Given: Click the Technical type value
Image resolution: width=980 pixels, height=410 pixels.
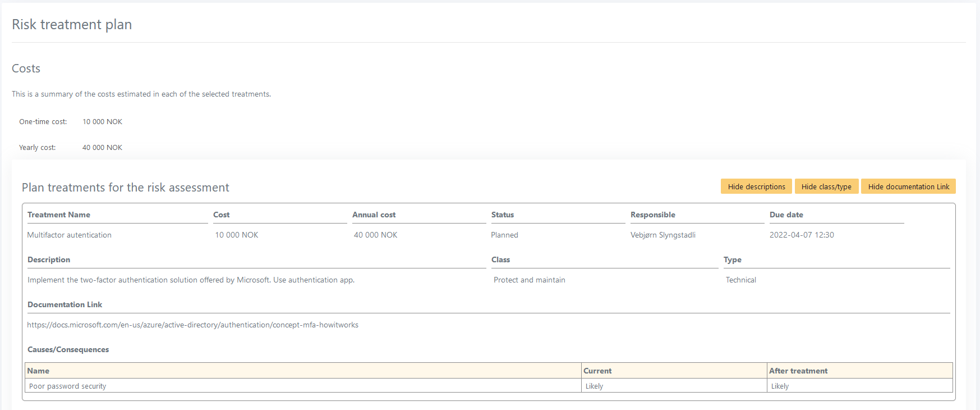Looking at the screenshot, I should (x=741, y=280).
